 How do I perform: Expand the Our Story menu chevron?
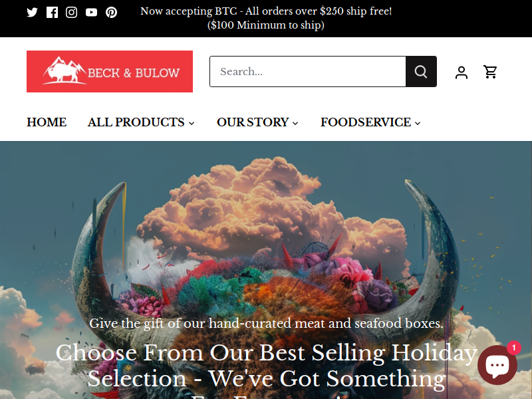pos(295,123)
